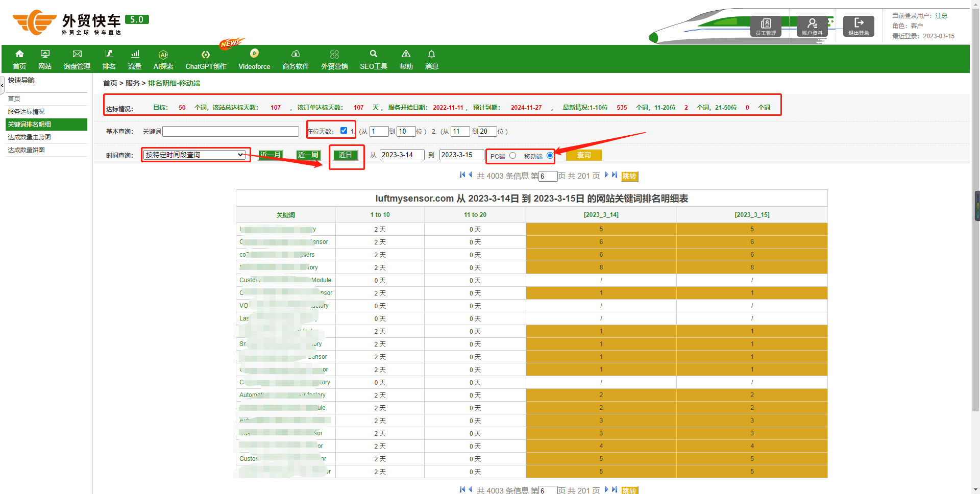The image size is (980, 494).
Task: Click the 近一月 button
Action: pos(271,155)
